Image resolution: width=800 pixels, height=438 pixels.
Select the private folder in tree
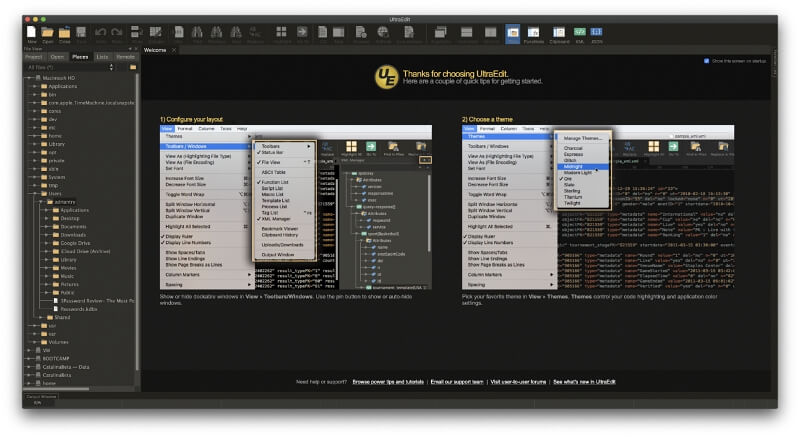click(x=56, y=160)
